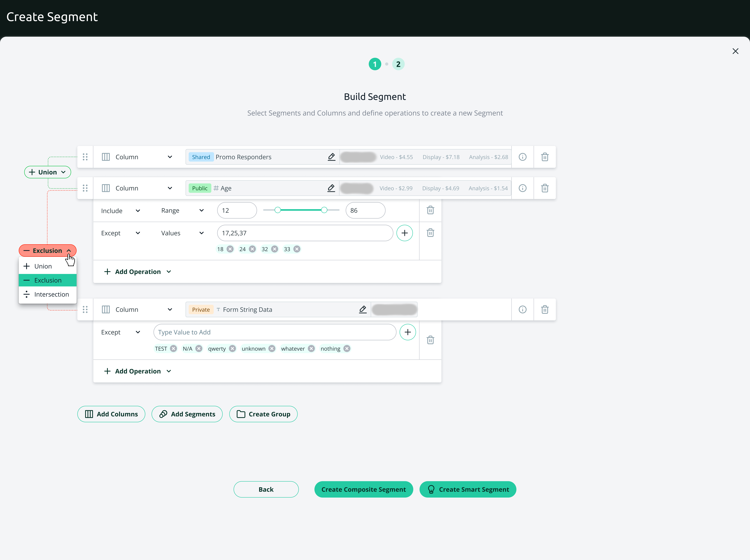Delete the Include Range operation

coord(430,210)
